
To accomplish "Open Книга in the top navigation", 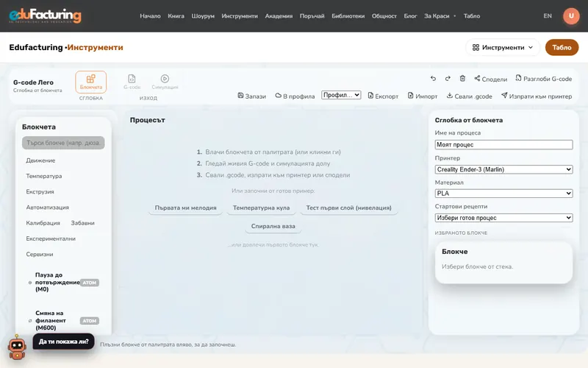I will click(176, 15).
